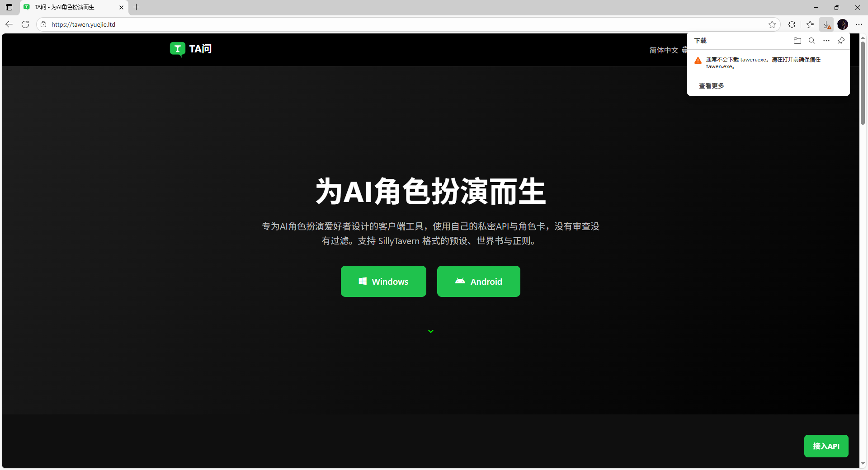Open a new browser tab

[x=137, y=7]
